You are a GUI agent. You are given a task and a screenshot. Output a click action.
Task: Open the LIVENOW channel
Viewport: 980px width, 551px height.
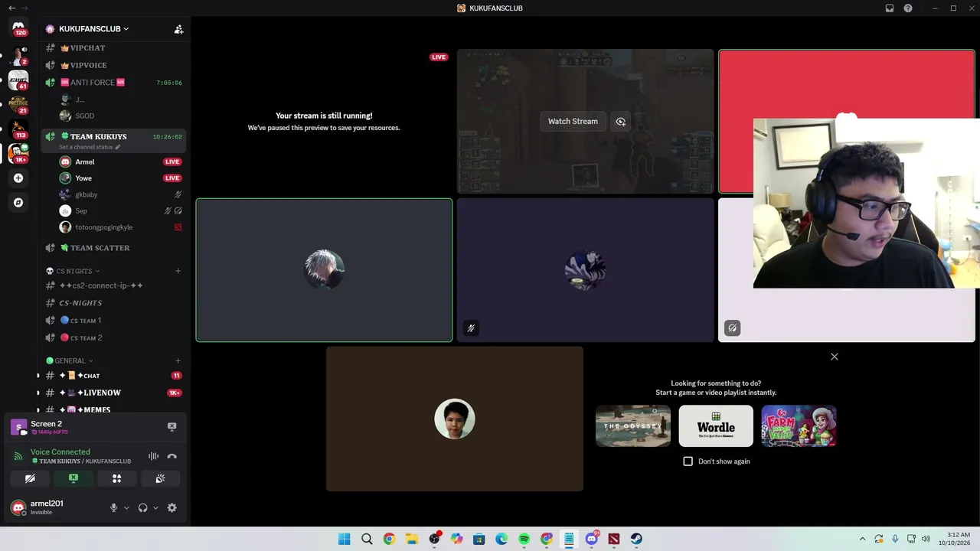point(113,393)
